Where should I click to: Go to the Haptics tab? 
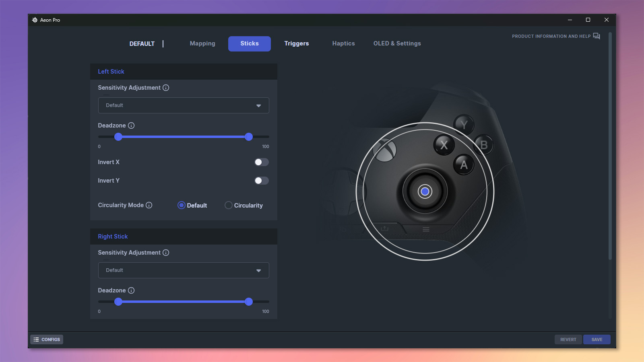[x=344, y=43]
